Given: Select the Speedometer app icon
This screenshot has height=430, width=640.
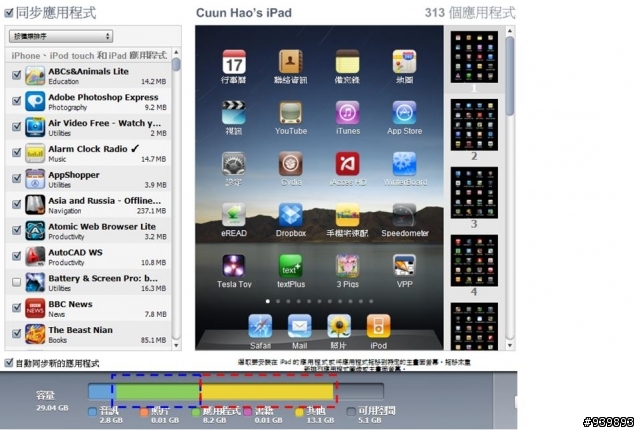Looking at the screenshot, I should click(404, 215).
